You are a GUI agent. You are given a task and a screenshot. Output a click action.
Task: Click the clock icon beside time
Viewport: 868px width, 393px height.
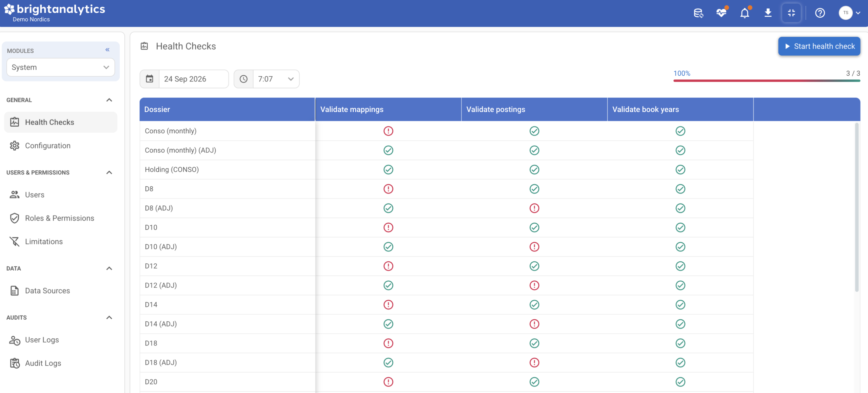pos(243,79)
